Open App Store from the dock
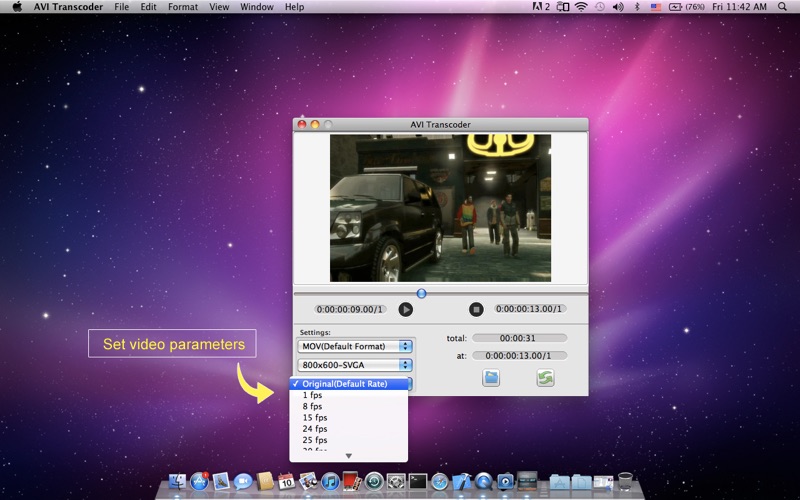 click(199, 481)
